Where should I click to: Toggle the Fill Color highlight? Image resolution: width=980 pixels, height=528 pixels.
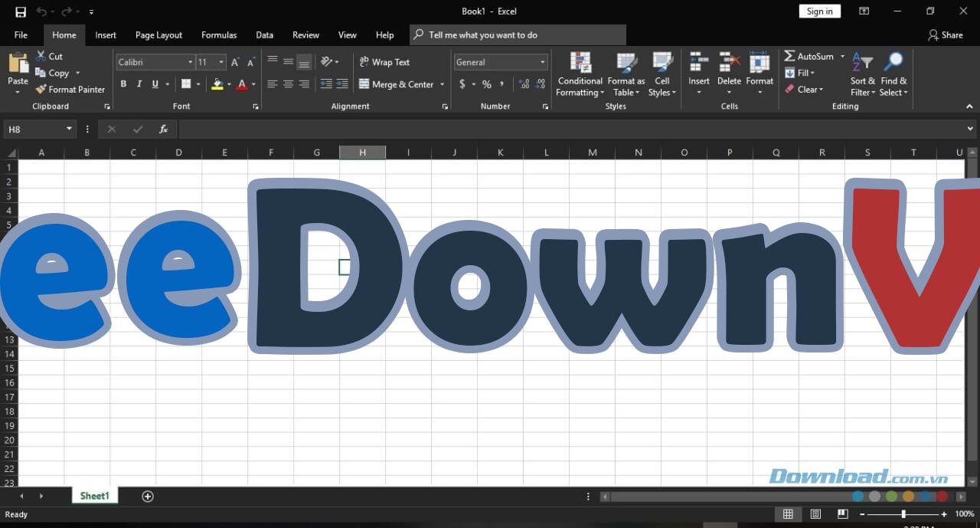217,84
